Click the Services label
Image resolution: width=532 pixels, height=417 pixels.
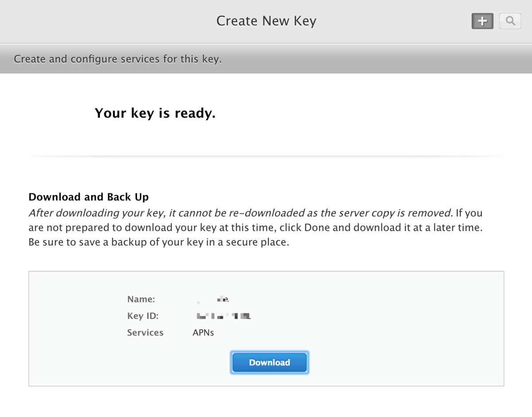click(x=145, y=332)
